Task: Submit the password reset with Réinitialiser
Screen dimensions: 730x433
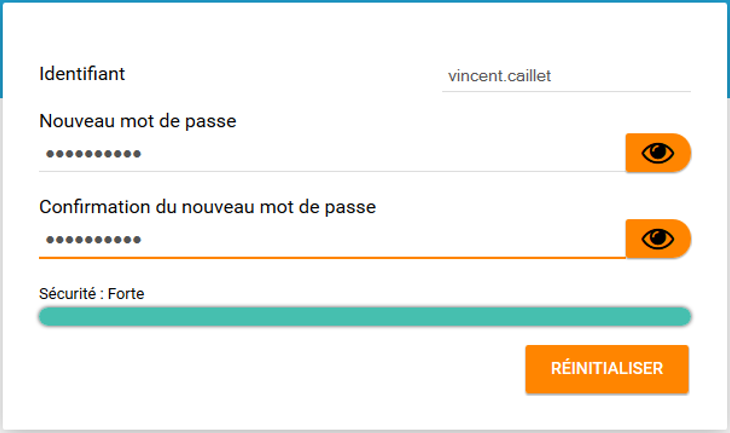Action: point(607,369)
